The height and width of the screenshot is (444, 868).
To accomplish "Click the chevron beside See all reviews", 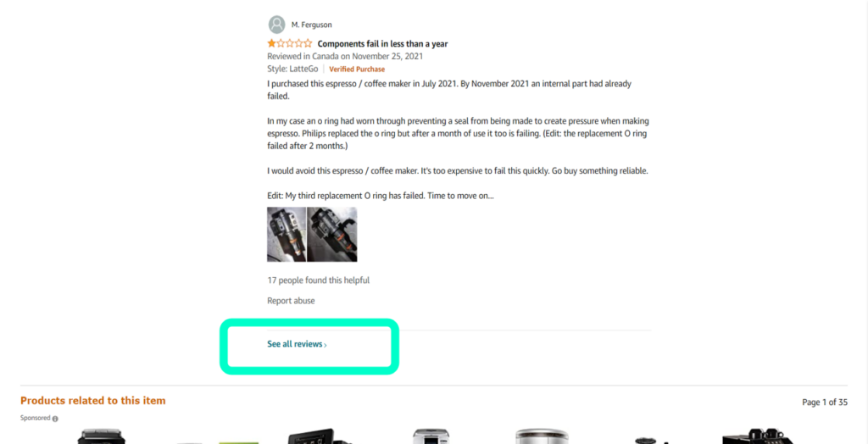I will tap(325, 345).
